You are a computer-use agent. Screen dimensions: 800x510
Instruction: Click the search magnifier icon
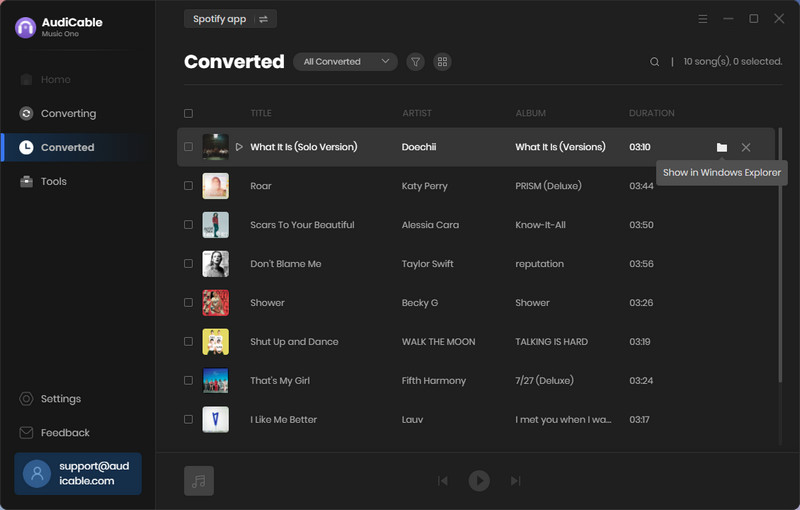click(654, 62)
